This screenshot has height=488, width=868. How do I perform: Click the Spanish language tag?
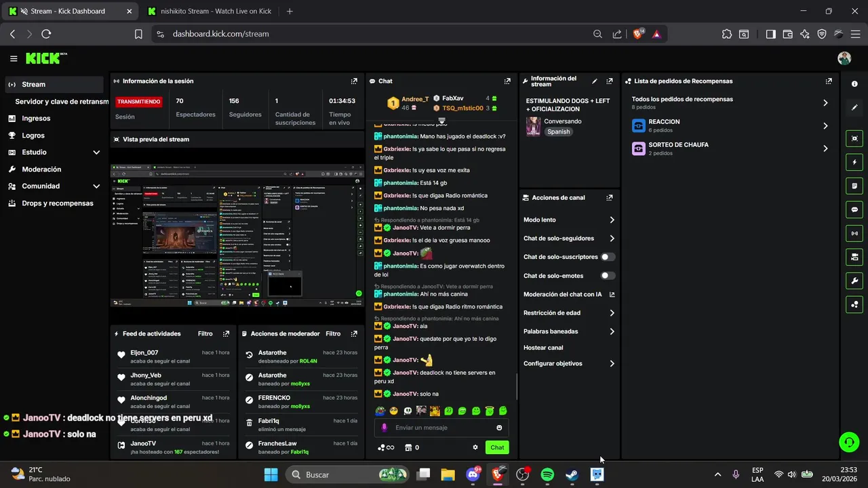[x=559, y=131]
